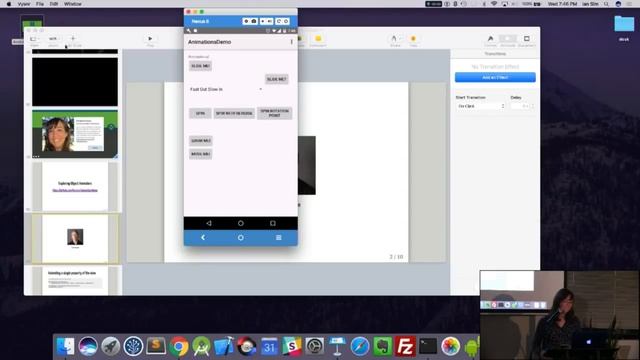The width and height of the screenshot is (640, 360).
Task: Open Xcode from the dock
Action: 224,346
